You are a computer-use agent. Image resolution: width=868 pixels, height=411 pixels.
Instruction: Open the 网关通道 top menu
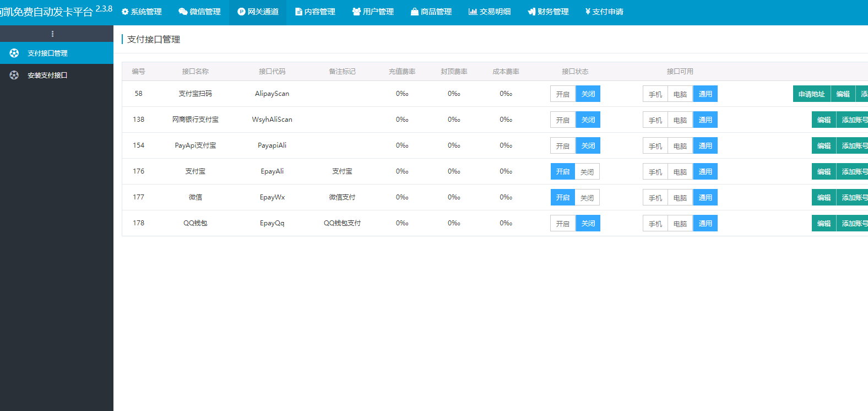click(258, 12)
